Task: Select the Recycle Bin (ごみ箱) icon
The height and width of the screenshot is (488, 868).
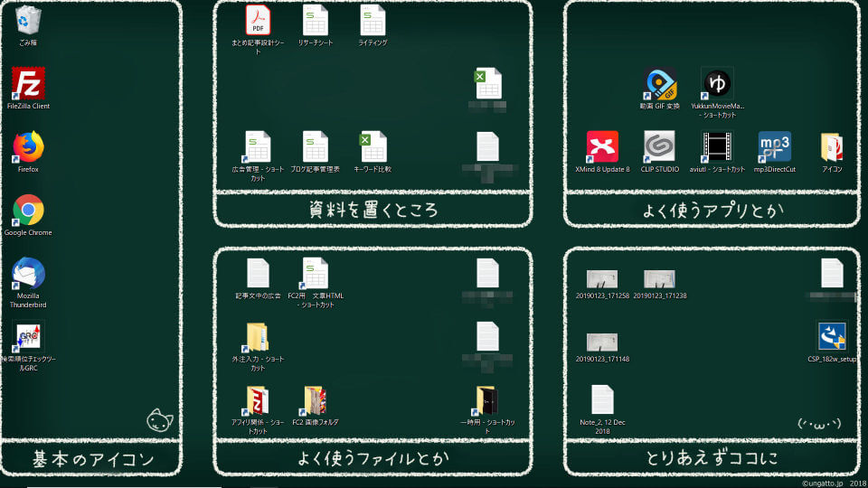Action: point(28,20)
